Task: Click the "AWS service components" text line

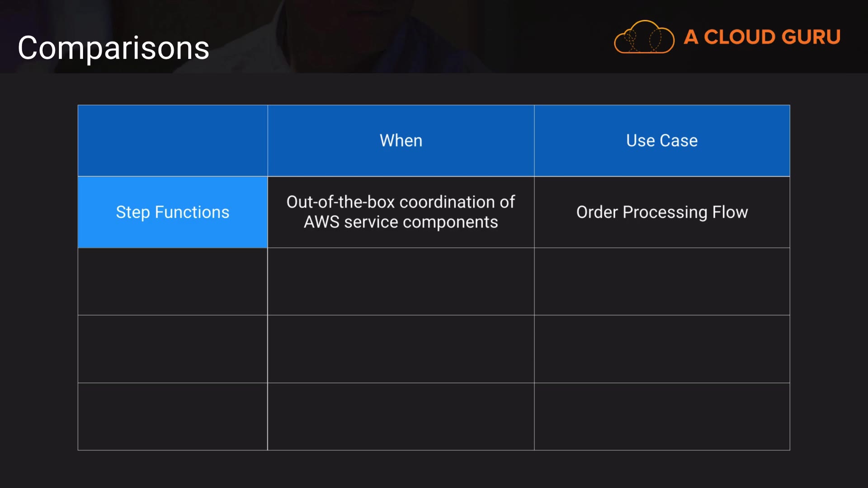Action: point(401,222)
